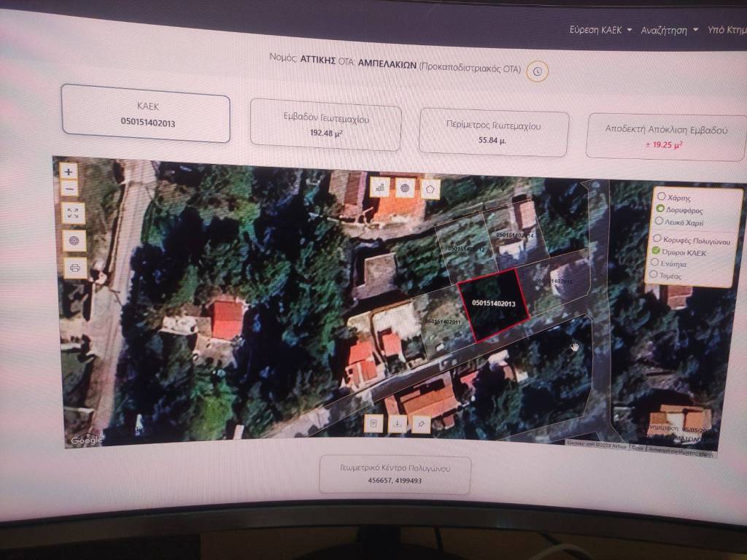The height and width of the screenshot is (560, 747).
Task: Enable the Κορυφές Πολυγώνου layer
Action: [657, 238]
